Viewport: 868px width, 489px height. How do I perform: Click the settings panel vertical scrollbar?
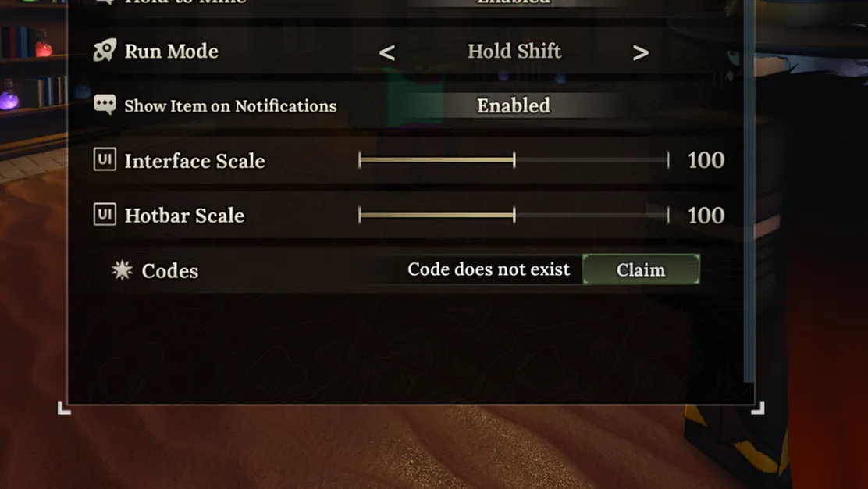coord(749,191)
